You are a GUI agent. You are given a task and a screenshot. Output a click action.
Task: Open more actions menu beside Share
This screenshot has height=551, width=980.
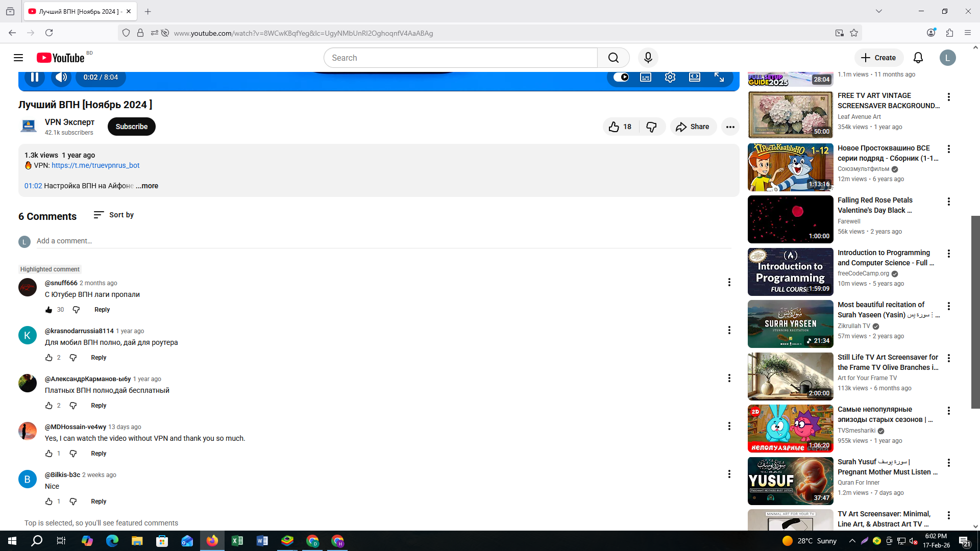[730, 127]
